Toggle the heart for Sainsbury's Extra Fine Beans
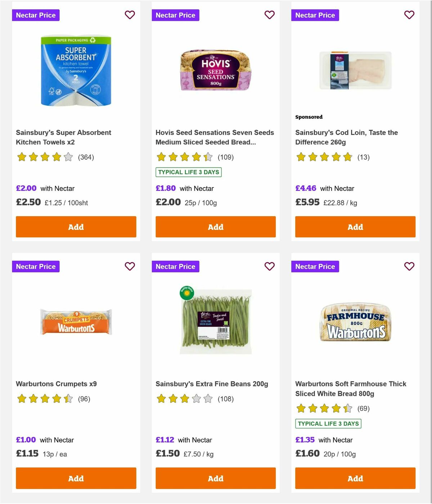 pos(269,266)
